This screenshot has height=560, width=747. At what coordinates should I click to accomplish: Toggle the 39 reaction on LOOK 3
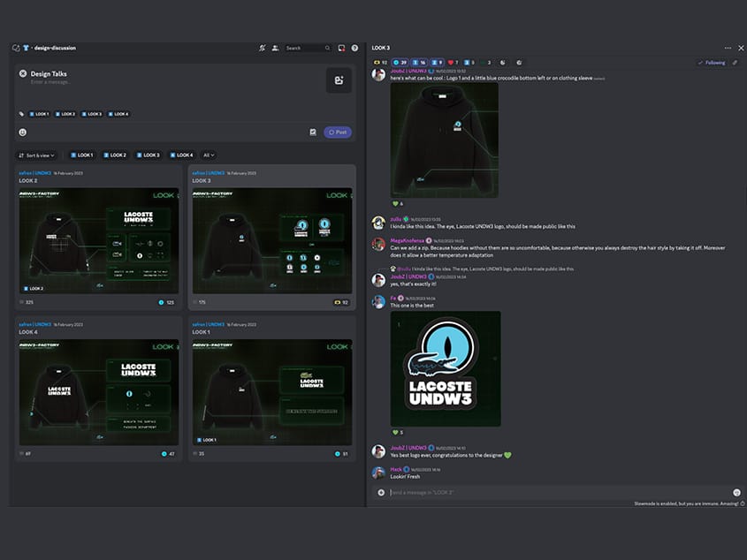point(400,63)
